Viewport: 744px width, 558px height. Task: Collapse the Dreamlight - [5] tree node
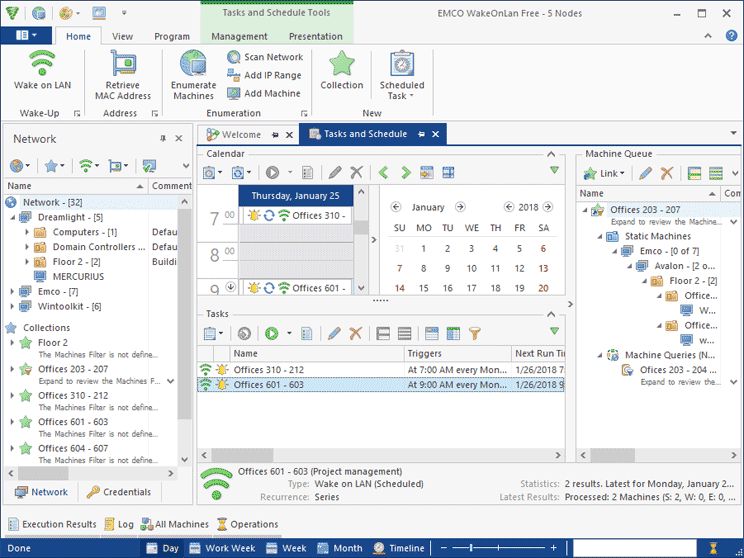click(x=12, y=217)
